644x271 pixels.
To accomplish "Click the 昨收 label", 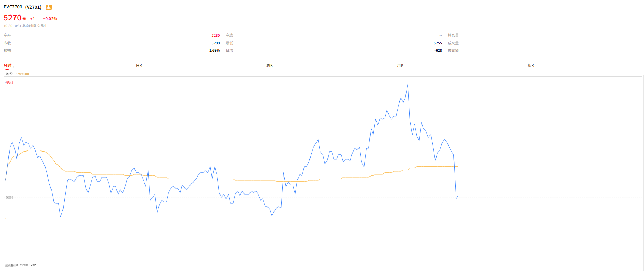I will 7,43.
